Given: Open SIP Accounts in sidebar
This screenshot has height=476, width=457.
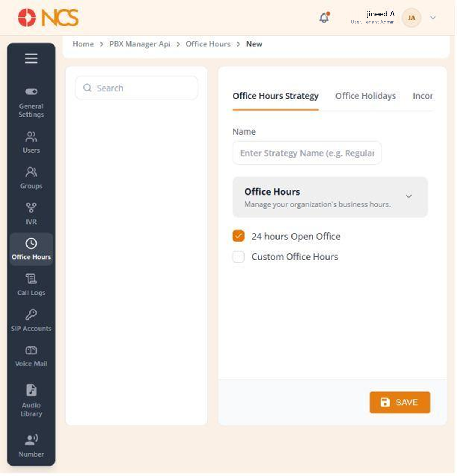Looking at the screenshot, I should point(31,320).
